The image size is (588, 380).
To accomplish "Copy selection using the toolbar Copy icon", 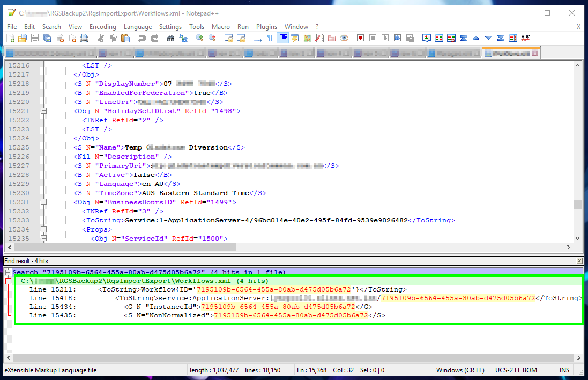I will (x=113, y=38).
